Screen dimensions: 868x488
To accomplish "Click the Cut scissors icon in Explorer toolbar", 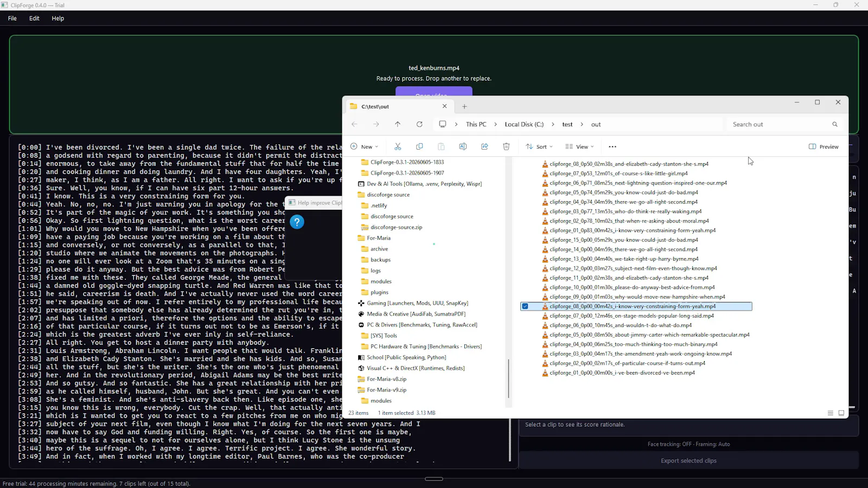I will (x=398, y=146).
